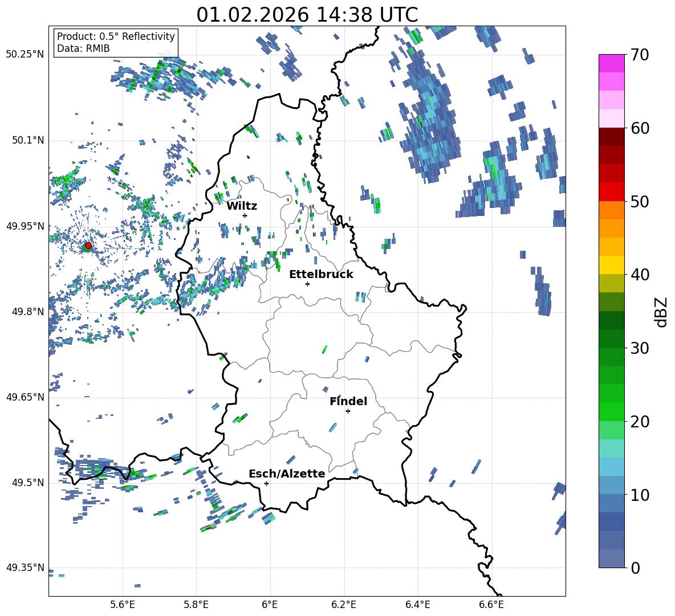Click the yellow colorbar swatch just above 40
The height and width of the screenshot is (616, 675).
coord(611,265)
